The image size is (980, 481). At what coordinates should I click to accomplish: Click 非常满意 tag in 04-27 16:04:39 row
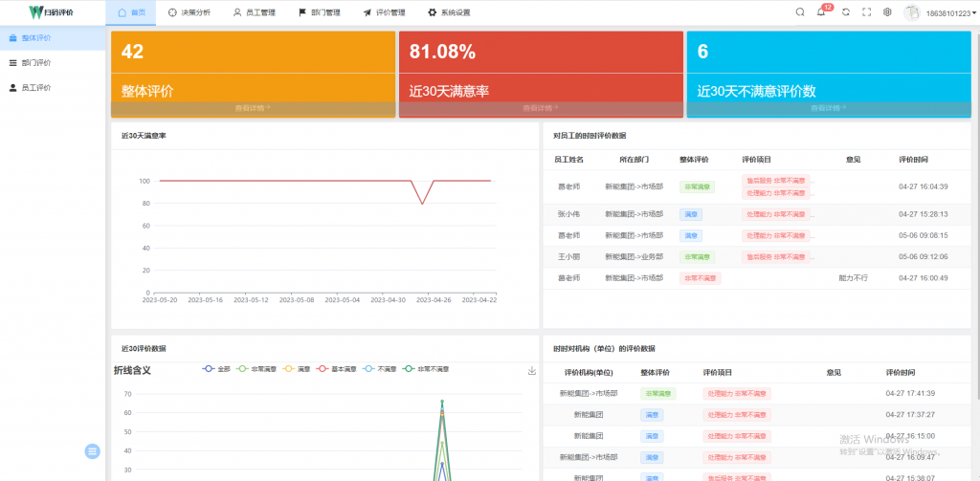coord(697,186)
